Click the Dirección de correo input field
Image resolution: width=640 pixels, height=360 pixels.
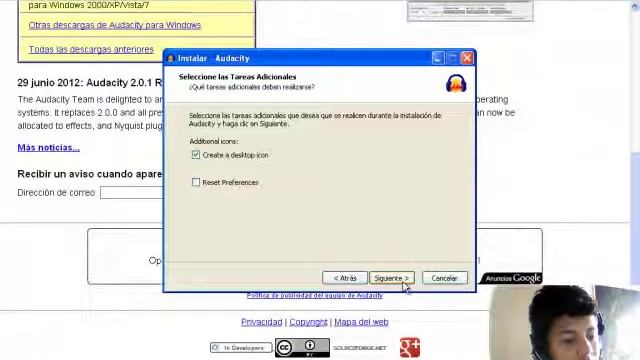(131, 193)
